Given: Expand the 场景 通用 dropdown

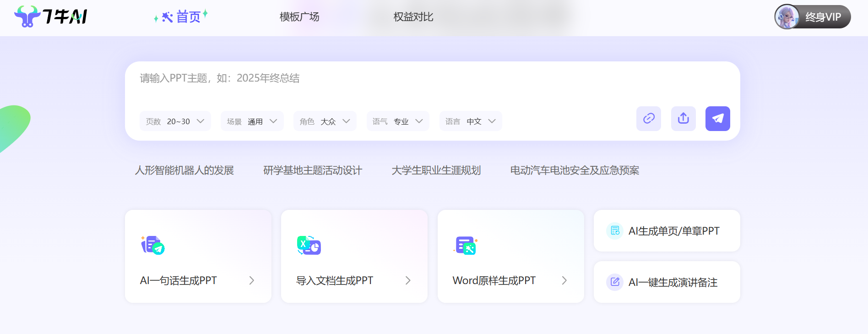Looking at the screenshot, I should pyautogui.click(x=252, y=121).
